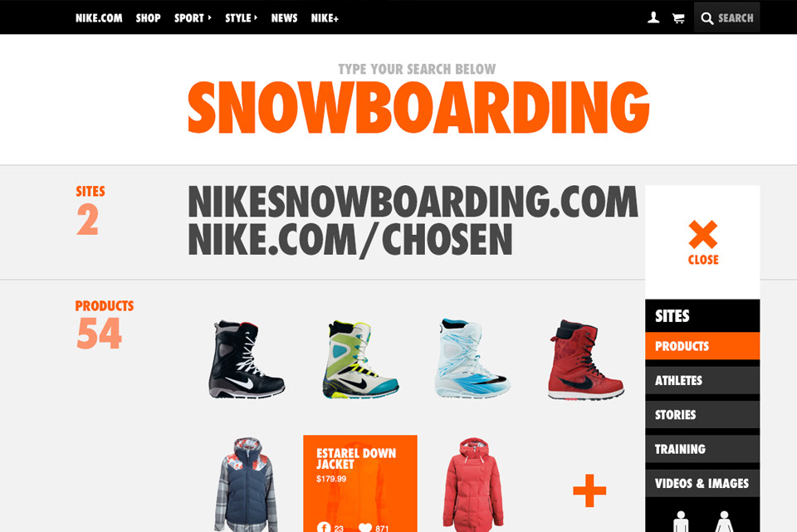
Task: Open the Nike+ navigation link
Action: point(325,17)
